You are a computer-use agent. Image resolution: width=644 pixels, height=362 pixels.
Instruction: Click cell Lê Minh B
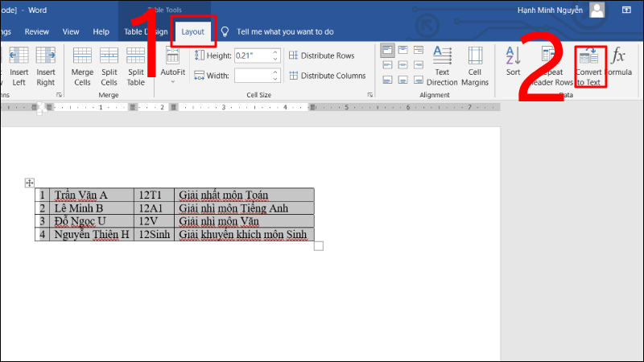click(x=92, y=208)
